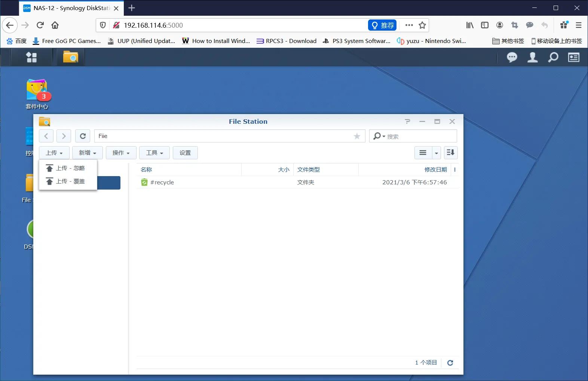Sort by 大小 column header
The height and width of the screenshot is (381, 588).
click(x=267, y=170)
